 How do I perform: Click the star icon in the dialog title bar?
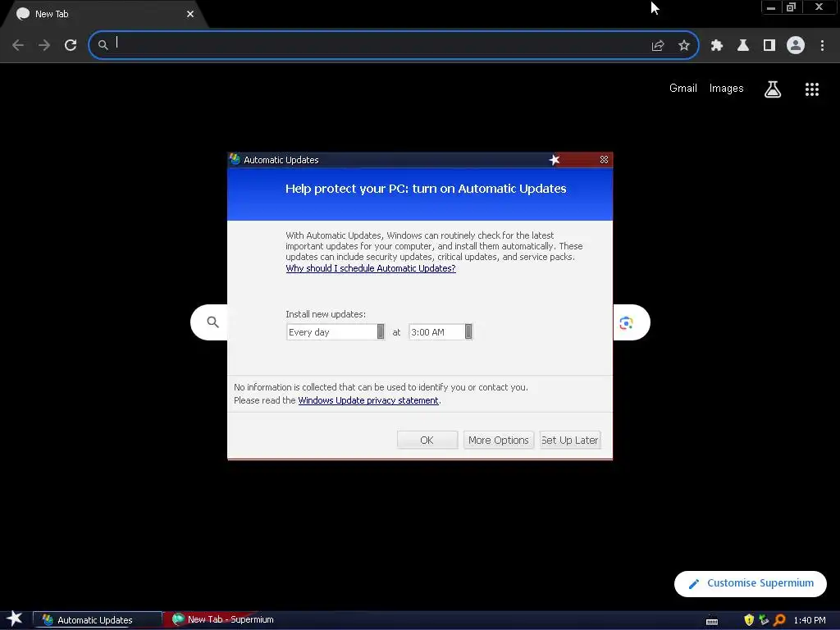pyautogui.click(x=554, y=160)
